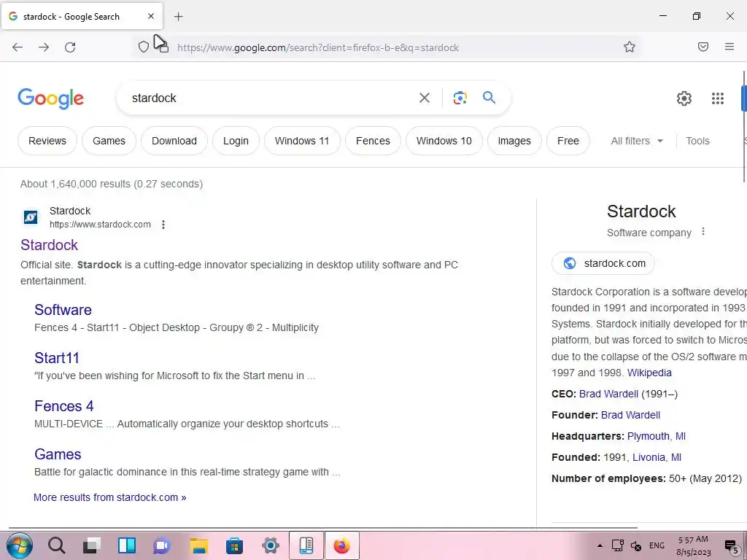Open Task View on taskbar
The image size is (747, 560).
point(91,545)
